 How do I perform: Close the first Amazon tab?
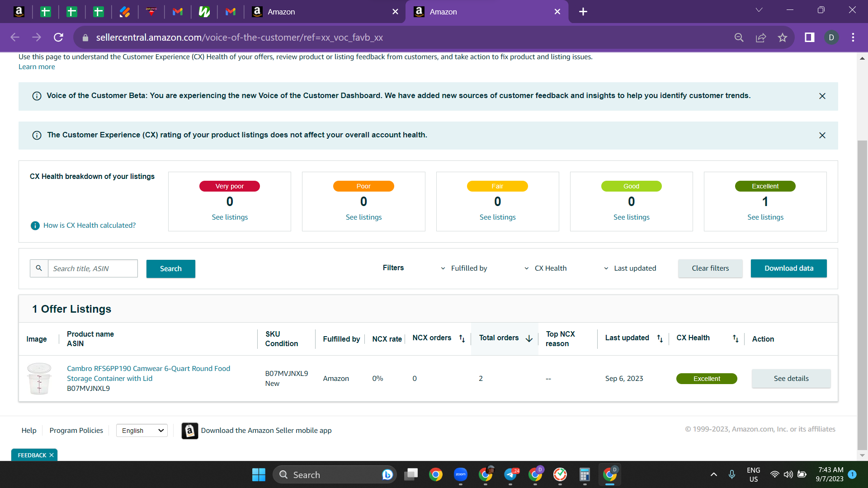[396, 12]
